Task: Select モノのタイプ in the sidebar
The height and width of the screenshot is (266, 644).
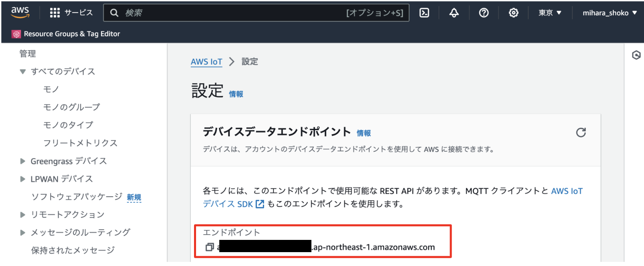Action: 68,125
